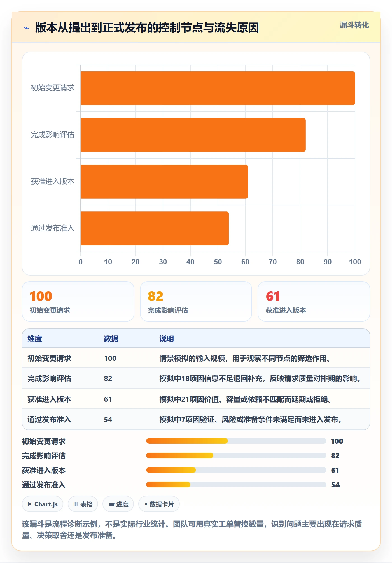Screen dimensions: 392x563
Task: Click the 完成影响评估 chart bar
Action: point(193,135)
